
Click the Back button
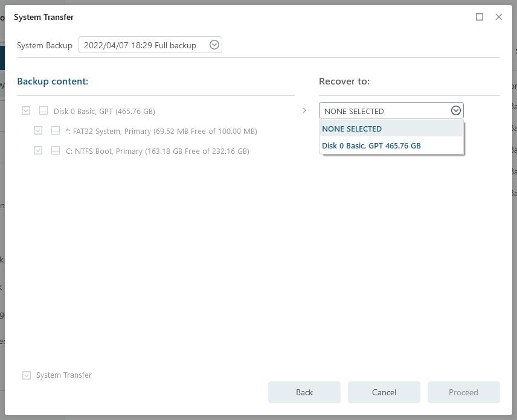click(304, 392)
